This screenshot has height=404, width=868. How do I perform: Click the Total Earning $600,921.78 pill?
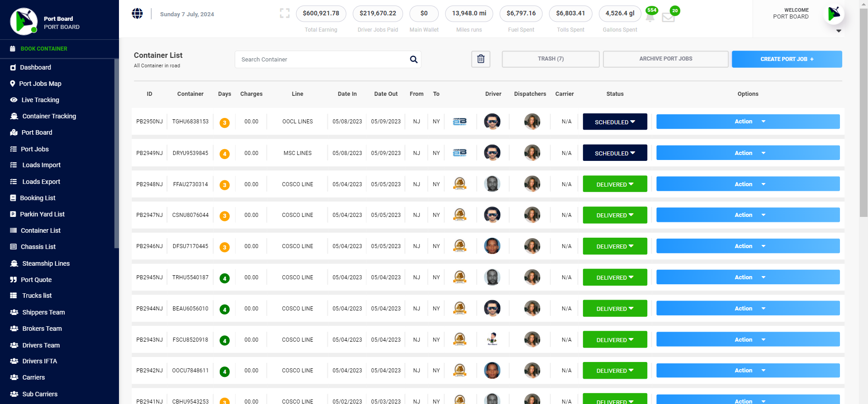tap(321, 14)
